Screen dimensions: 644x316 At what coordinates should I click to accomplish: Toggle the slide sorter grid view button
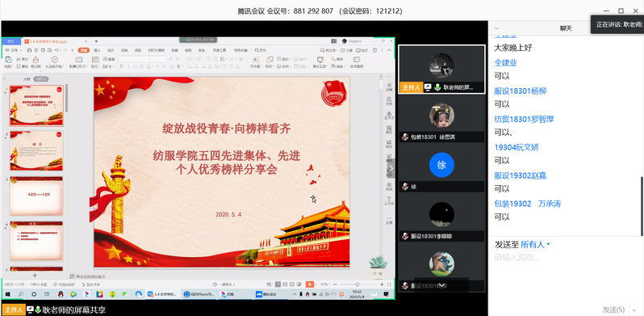(x=285, y=284)
